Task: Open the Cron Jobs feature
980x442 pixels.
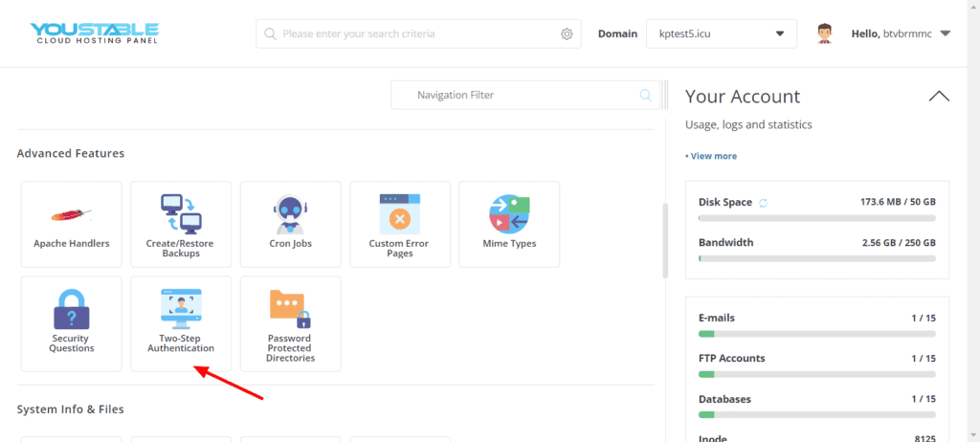Action: (x=290, y=224)
